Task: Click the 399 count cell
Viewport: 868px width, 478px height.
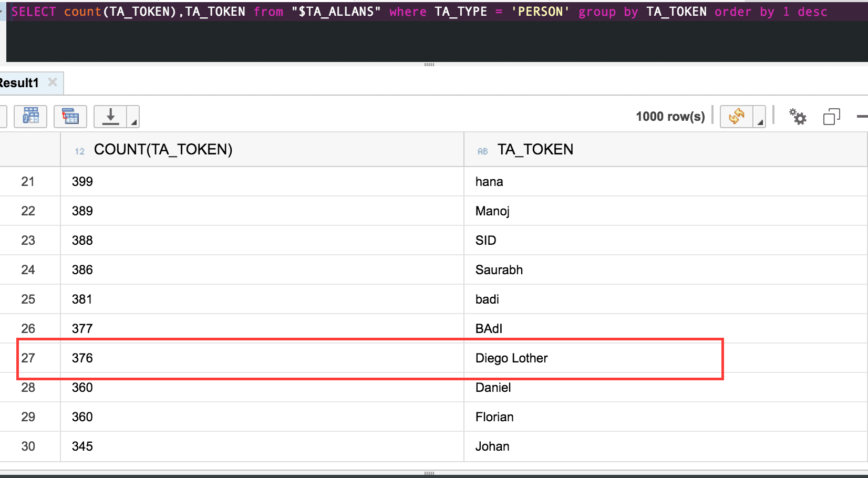Action: tap(82, 182)
